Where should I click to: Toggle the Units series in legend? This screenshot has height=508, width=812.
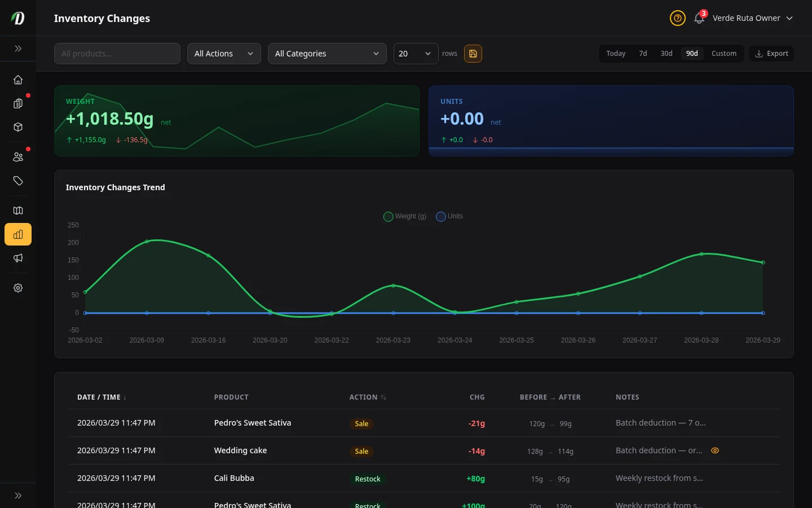[x=449, y=216]
